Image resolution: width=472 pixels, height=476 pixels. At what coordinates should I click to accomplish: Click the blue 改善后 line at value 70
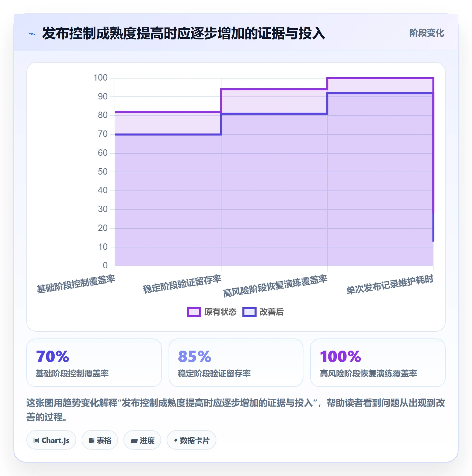168,135
